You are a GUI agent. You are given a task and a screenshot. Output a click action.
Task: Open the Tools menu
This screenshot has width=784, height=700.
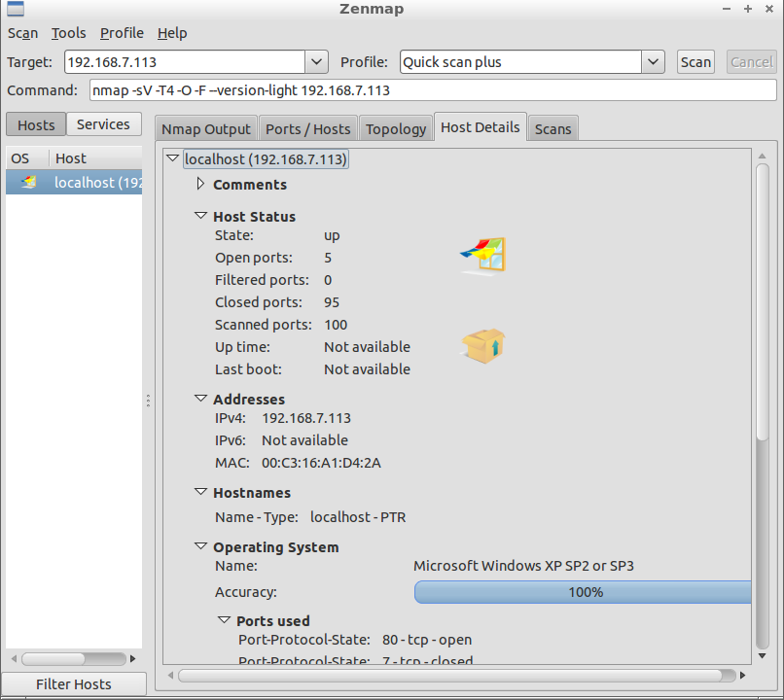pos(68,33)
